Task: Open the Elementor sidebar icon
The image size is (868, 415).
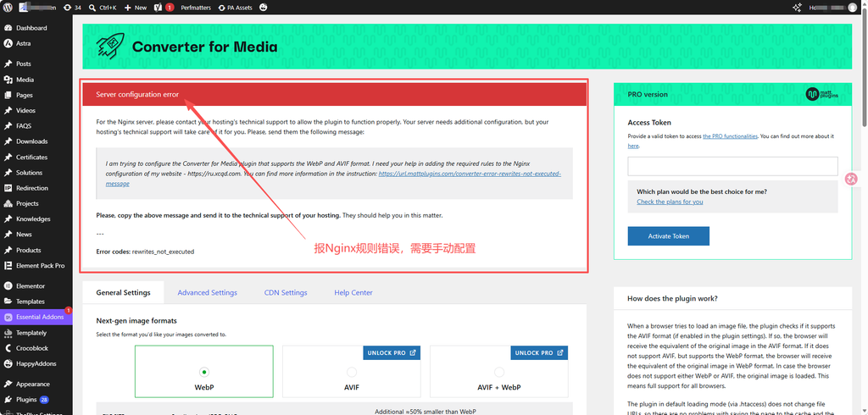Action: pyautogui.click(x=8, y=286)
